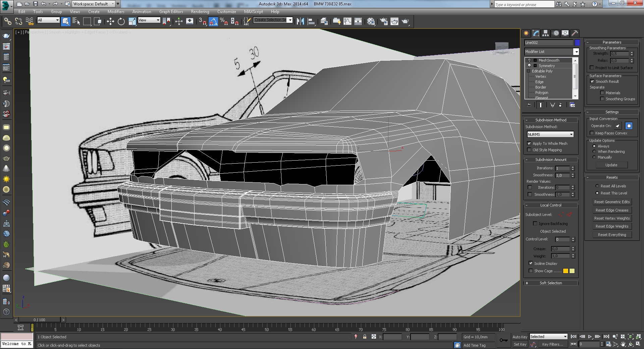Open the selection filter All dropdown
The image size is (644, 349).
point(48,20)
